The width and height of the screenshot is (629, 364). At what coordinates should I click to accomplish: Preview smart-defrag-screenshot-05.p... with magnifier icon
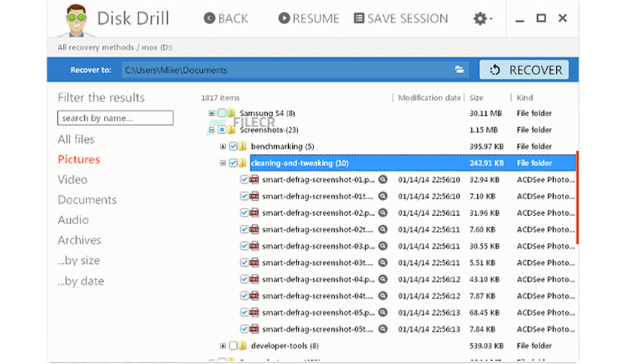point(383,312)
